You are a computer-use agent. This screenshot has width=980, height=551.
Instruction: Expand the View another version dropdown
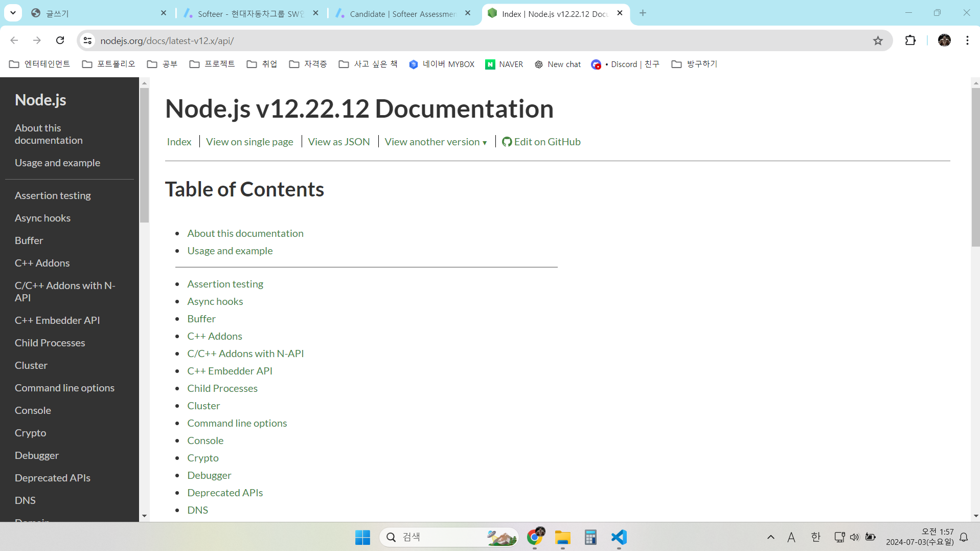tap(436, 142)
